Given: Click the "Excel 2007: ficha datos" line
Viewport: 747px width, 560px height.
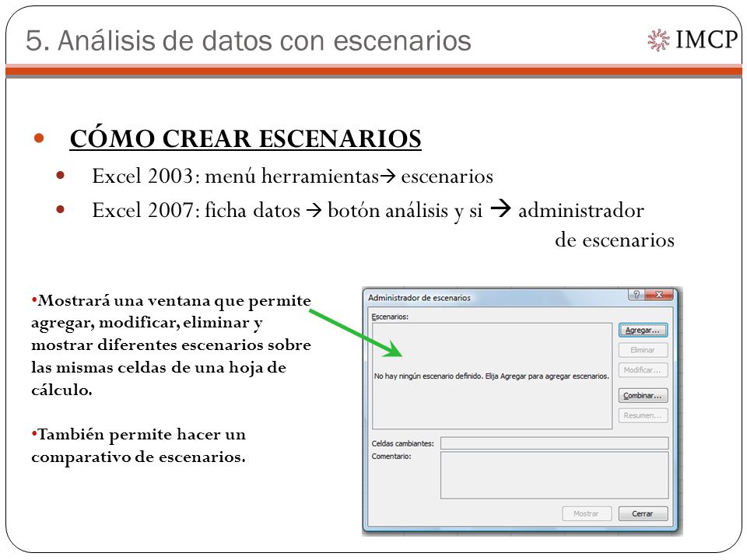Looking at the screenshot, I should coord(368,210).
